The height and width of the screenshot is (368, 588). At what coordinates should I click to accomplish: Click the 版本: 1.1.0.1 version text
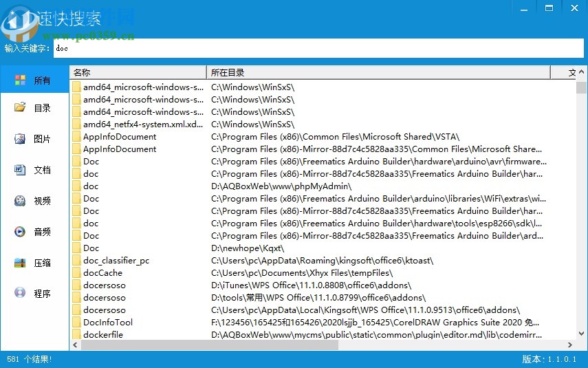point(549,359)
